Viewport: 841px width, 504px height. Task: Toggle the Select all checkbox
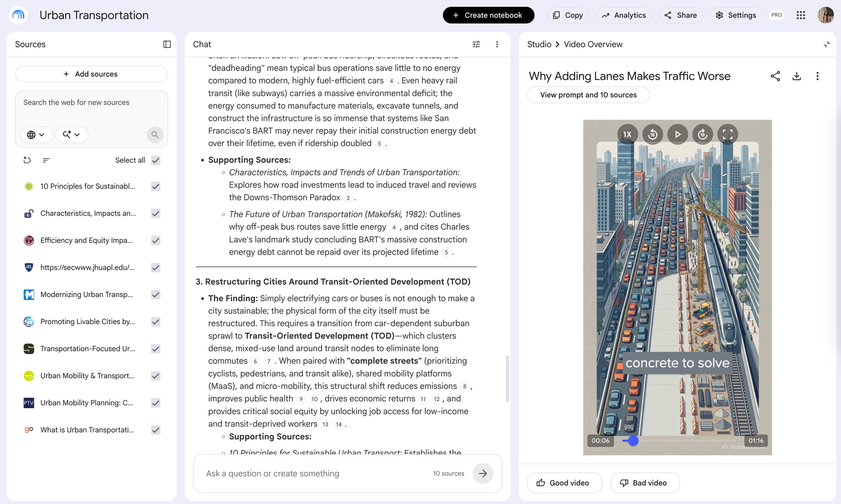click(x=156, y=160)
